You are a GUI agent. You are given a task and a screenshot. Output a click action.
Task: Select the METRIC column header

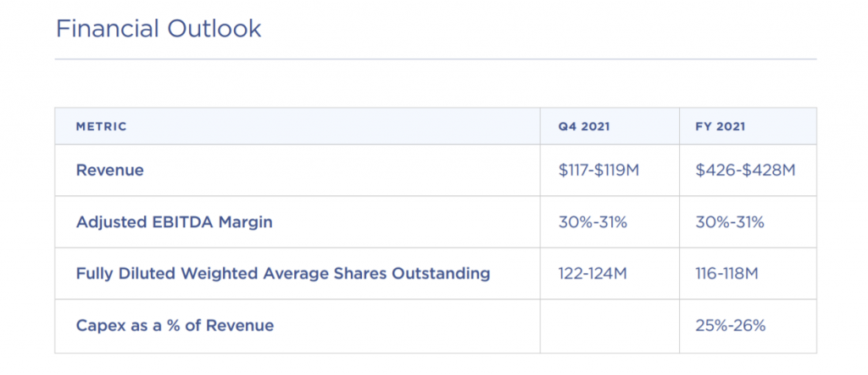pyautogui.click(x=102, y=126)
